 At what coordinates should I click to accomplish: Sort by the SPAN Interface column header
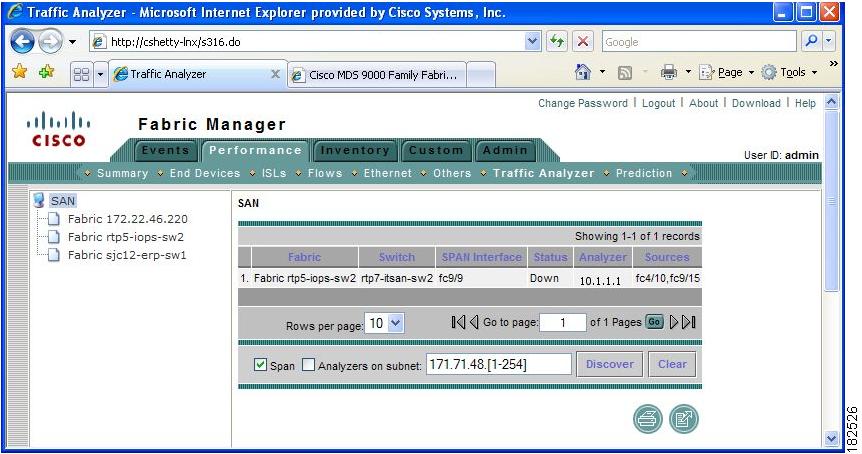tap(481, 257)
